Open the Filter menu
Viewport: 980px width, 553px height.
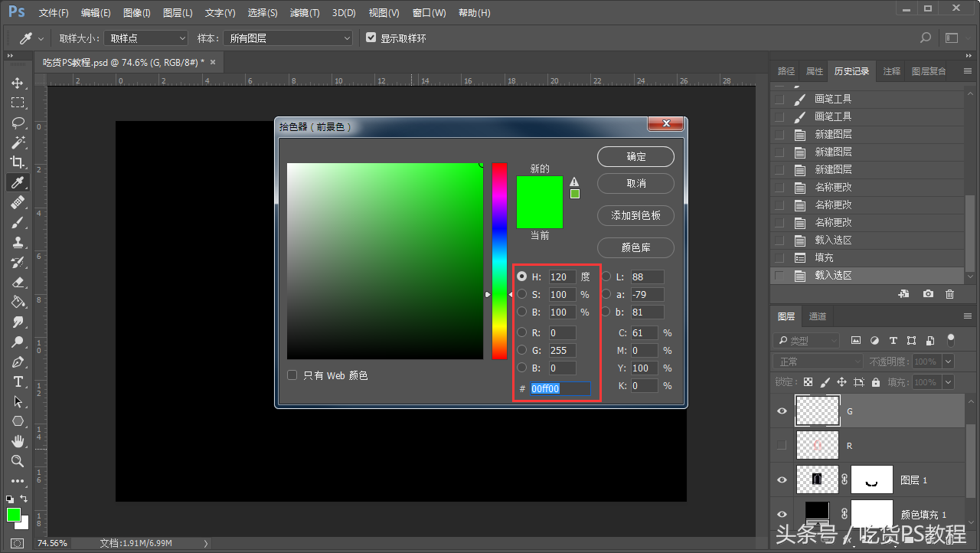coord(305,13)
